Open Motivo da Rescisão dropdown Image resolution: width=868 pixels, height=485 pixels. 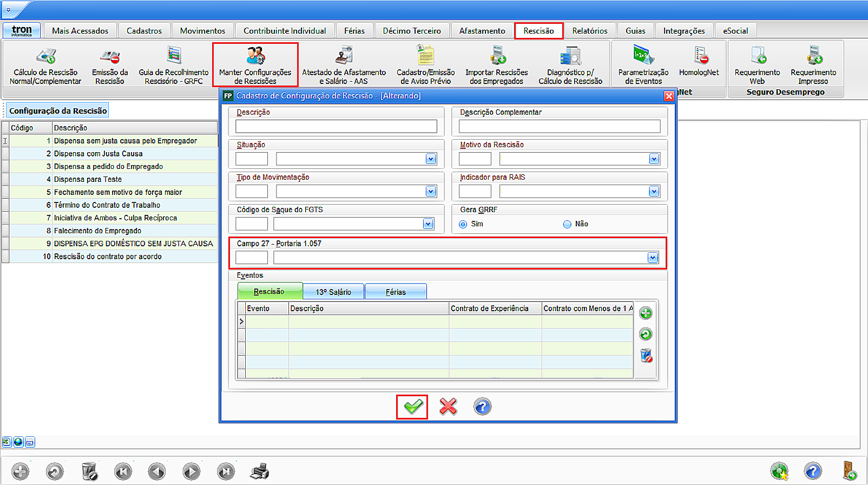[654, 159]
